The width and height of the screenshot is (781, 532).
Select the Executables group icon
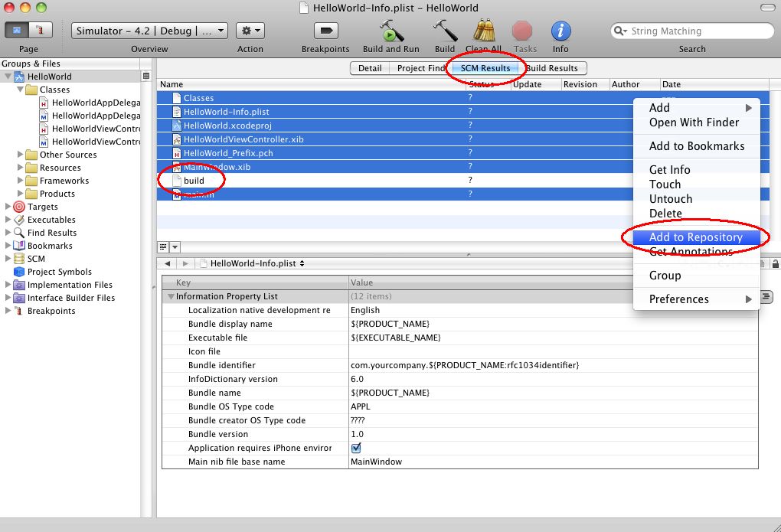click(x=19, y=220)
